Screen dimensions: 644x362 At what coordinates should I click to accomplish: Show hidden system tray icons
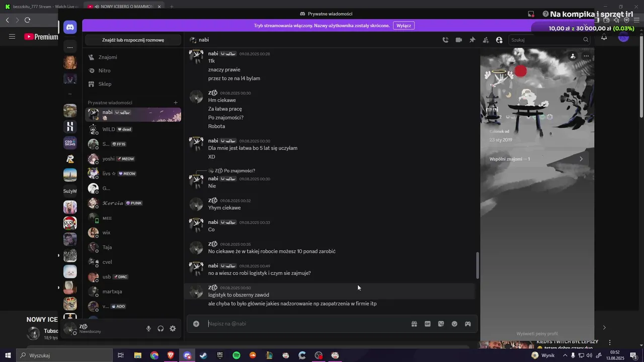(565, 355)
